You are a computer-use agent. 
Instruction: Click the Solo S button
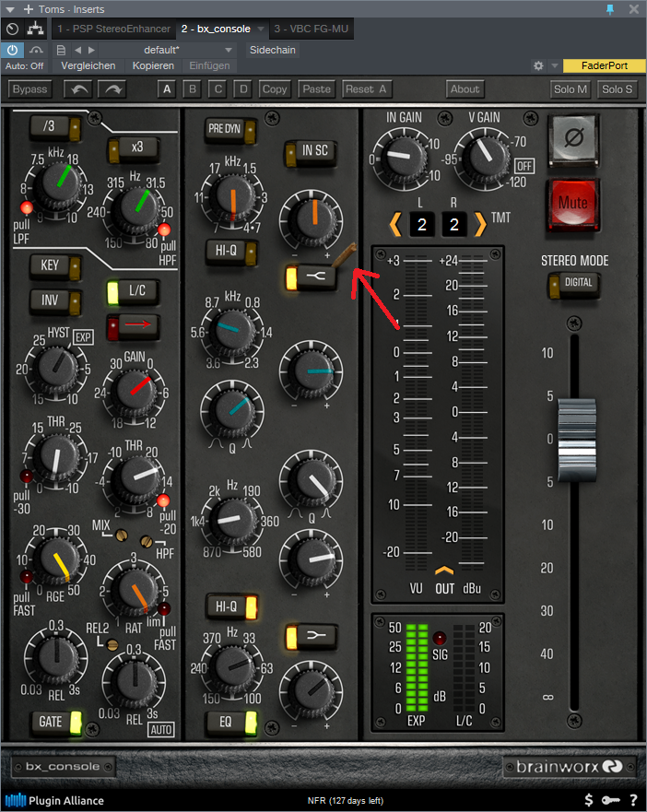tap(617, 89)
